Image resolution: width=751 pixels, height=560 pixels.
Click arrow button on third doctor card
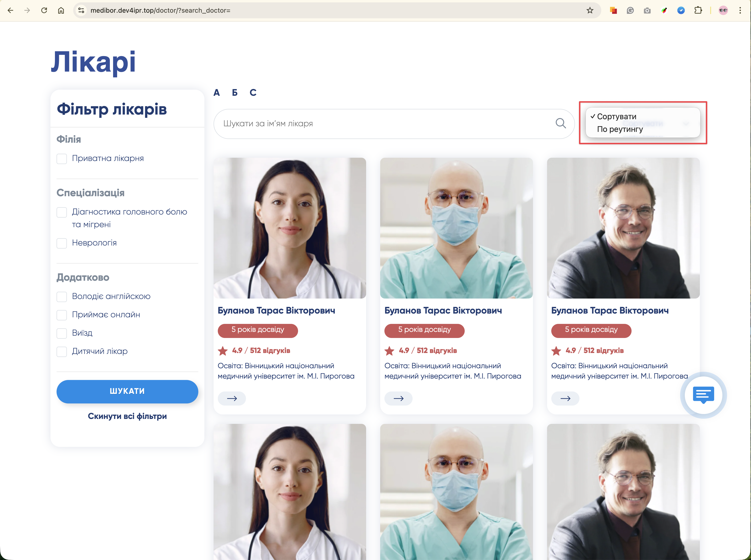point(565,398)
